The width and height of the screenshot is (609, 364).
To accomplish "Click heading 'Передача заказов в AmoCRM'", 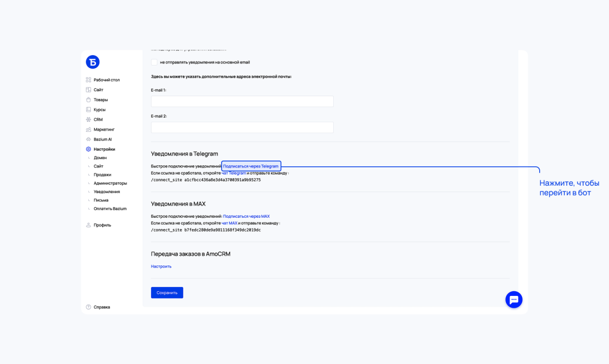I will (x=191, y=254).
